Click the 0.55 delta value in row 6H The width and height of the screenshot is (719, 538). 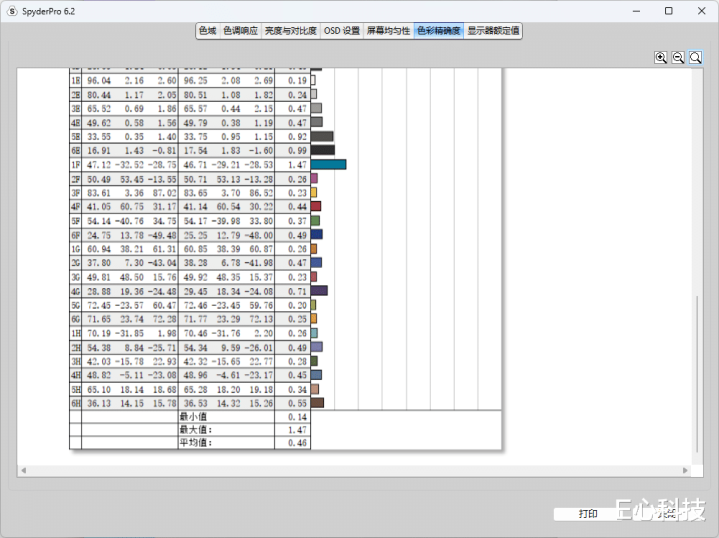297,403
